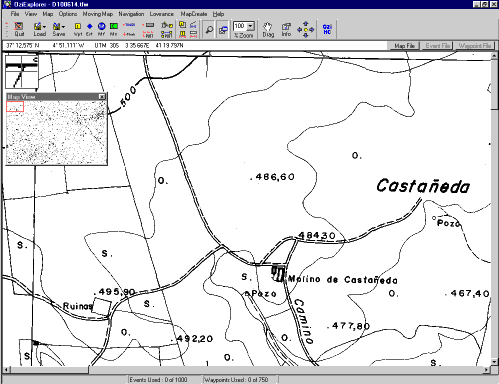Activate the magnifier zoom window icon
499x384 pixels.
(x=209, y=29)
